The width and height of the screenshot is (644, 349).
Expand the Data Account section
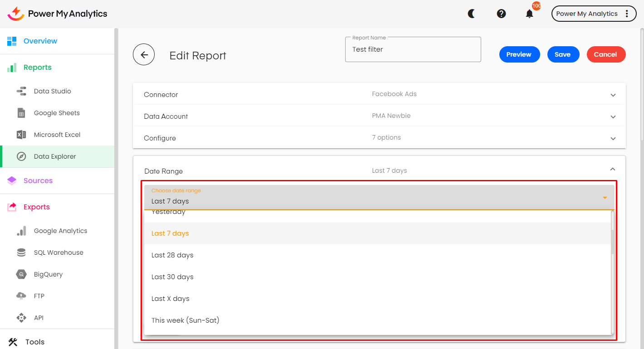pos(613,117)
